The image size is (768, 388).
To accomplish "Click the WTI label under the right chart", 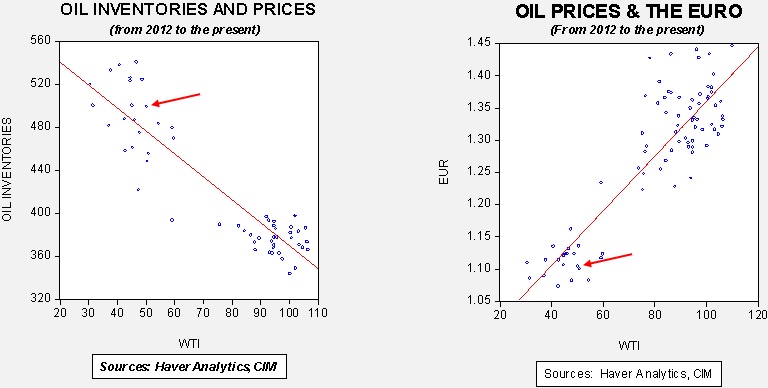I will click(x=629, y=345).
